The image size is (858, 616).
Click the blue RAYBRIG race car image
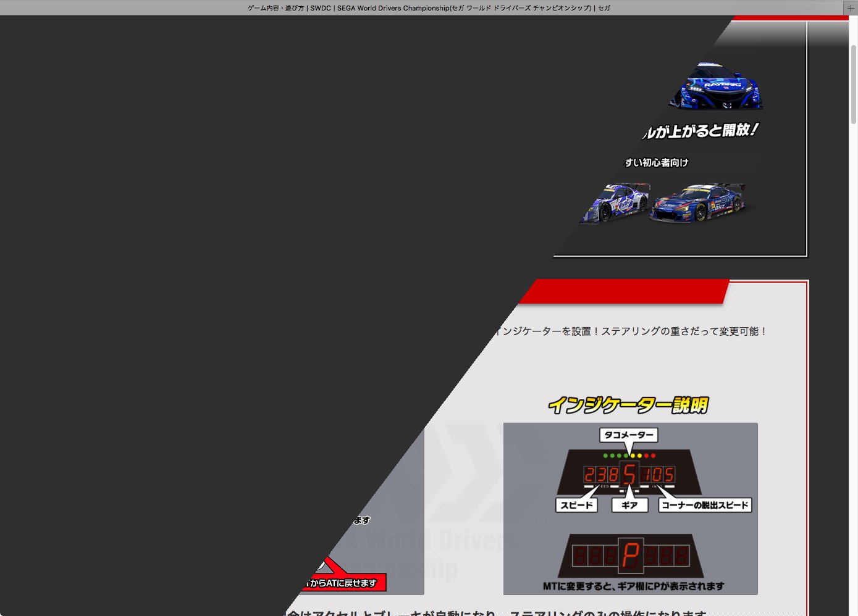tap(717, 85)
